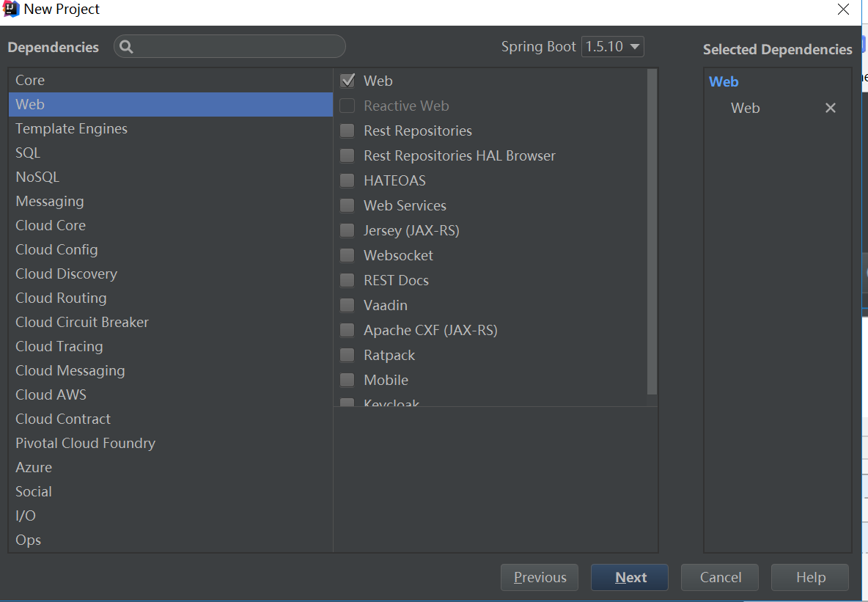Select the Template Engines category
Image resolution: width=868 pixels, height=602 pixels.
tap(71, 129)
